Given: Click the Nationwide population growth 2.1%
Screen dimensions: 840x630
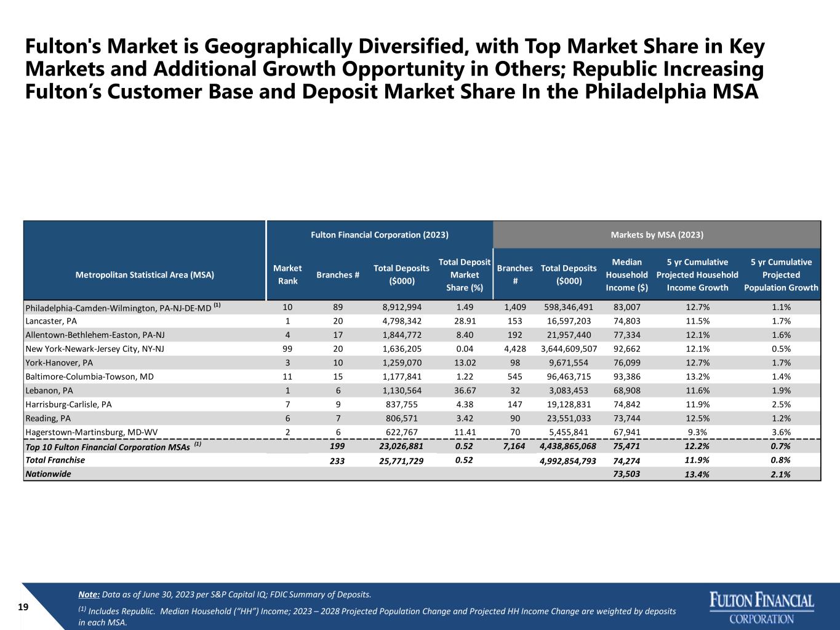Looking at the screenshot, I should click(x=781, y=474).
